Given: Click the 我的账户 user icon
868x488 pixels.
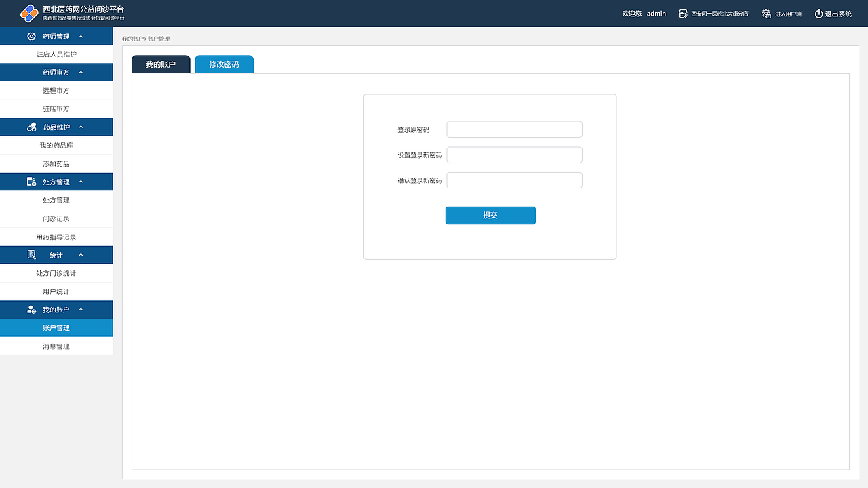Looking at the screenshot, I should 31,310.
